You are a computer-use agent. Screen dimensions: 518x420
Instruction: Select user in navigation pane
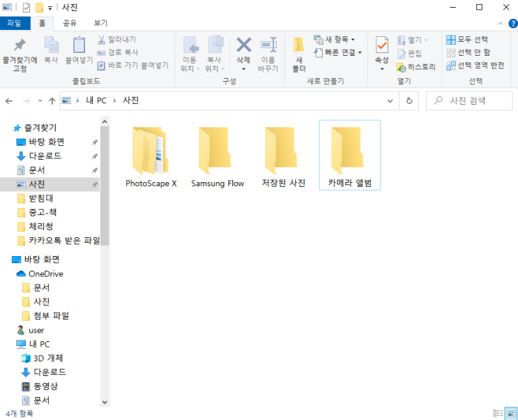coord(31,331)
